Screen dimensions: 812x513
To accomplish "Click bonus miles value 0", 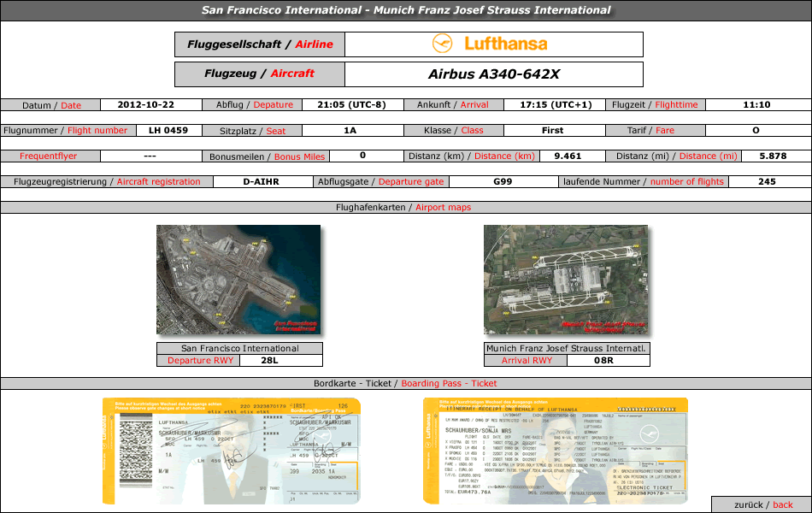I will 362,155.
